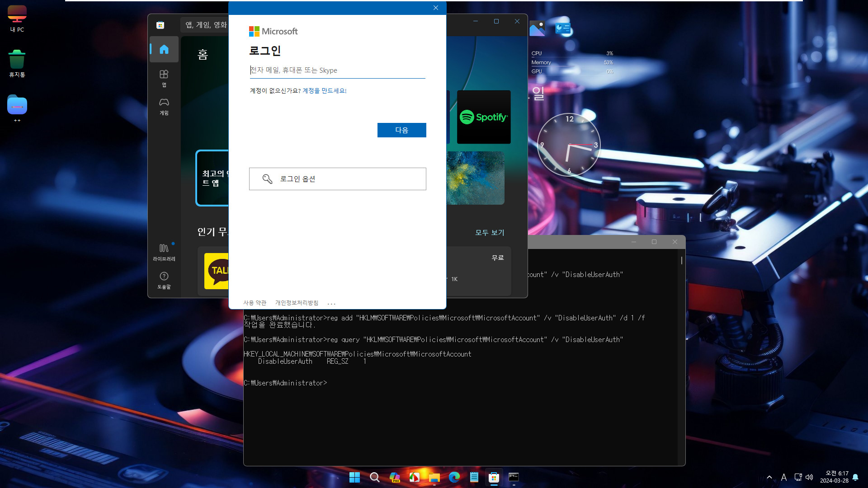
Task: Open the Notepad taskbar icon
Action: point(474,477)
